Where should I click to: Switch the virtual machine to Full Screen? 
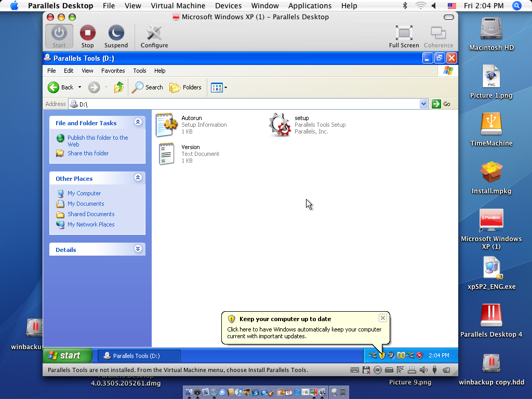[404, 36]
